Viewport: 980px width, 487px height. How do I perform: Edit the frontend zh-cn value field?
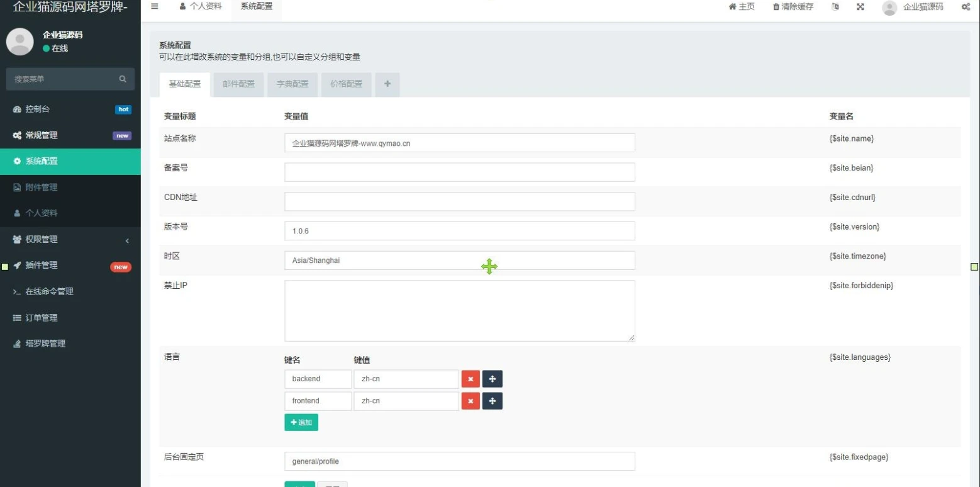tap(406, 401)
